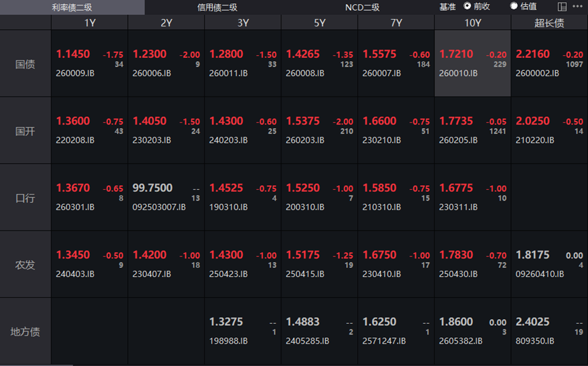
Task: Click the 1Y column header
Action: (90, 22)
